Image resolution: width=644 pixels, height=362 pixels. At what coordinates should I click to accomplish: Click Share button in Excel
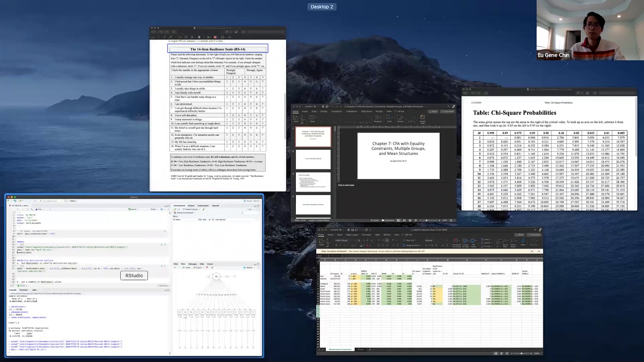pyautogui.click(x=520, y=235)
